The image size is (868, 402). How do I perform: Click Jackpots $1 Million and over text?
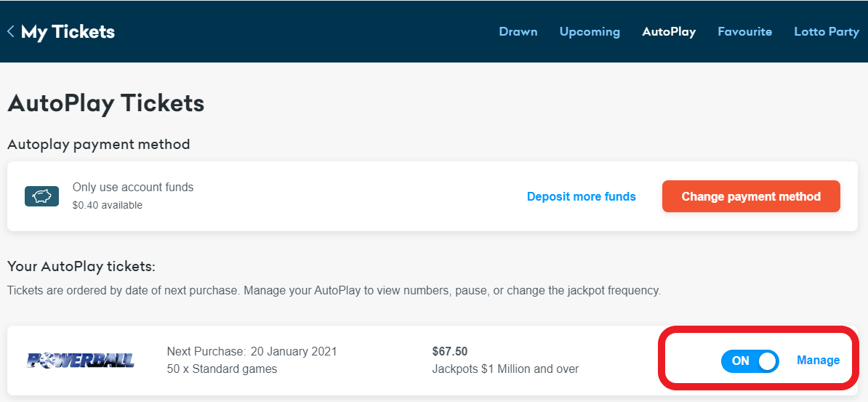[505, 369]
